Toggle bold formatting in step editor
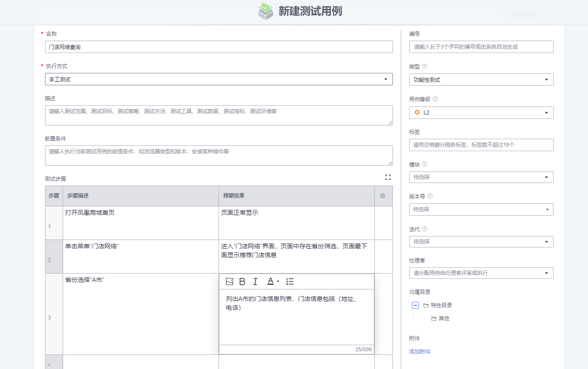 (242, 282)
